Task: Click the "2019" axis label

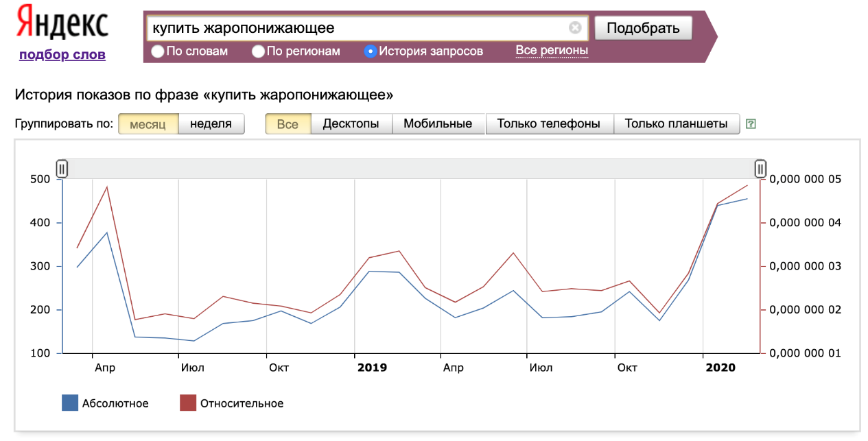Action: 373,368
